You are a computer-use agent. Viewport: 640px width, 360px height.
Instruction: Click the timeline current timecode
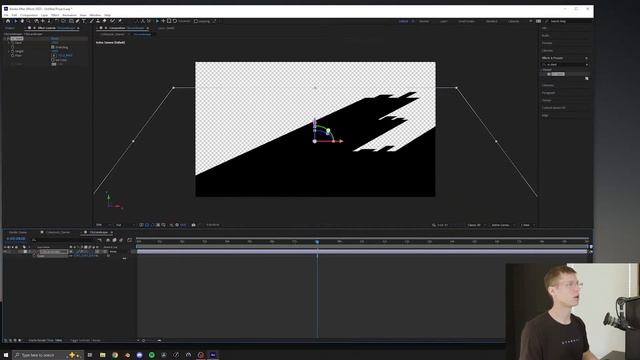coord(16,239)
